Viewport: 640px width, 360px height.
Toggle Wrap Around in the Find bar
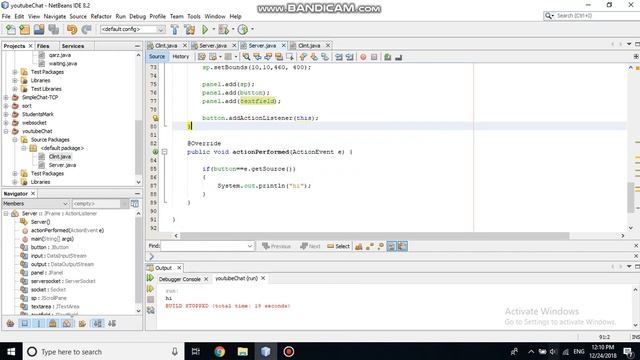click(402, 246)
